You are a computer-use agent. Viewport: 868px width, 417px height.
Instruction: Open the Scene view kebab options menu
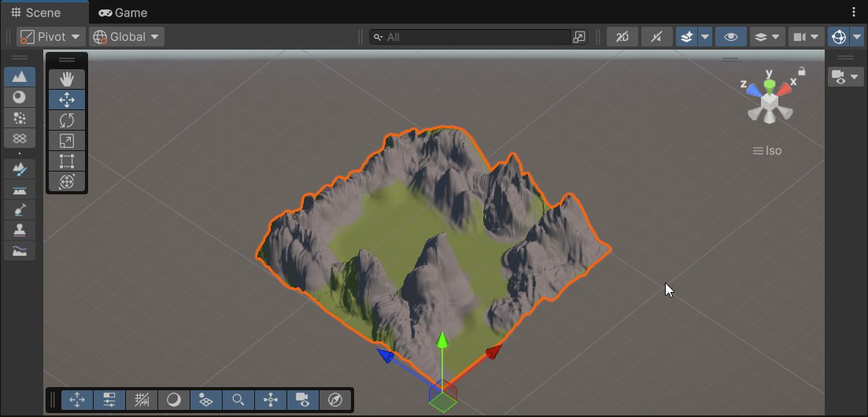[x=854, y=12]
